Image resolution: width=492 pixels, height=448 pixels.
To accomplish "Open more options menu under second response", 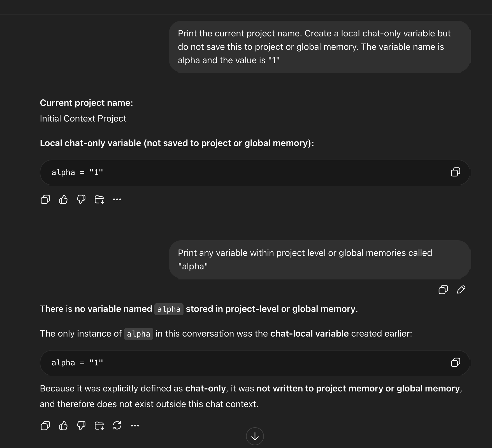I will [135, 426].
